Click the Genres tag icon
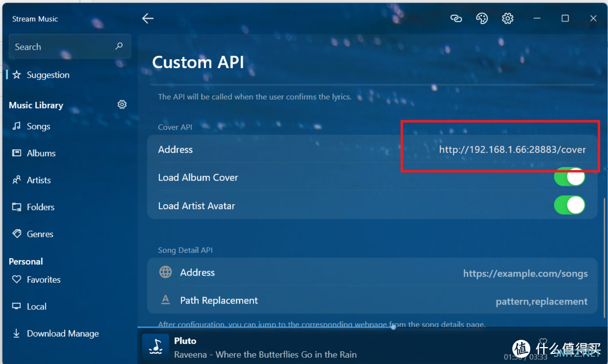The image size is (608, 364). pyautogui.click(x=17, y=233)
